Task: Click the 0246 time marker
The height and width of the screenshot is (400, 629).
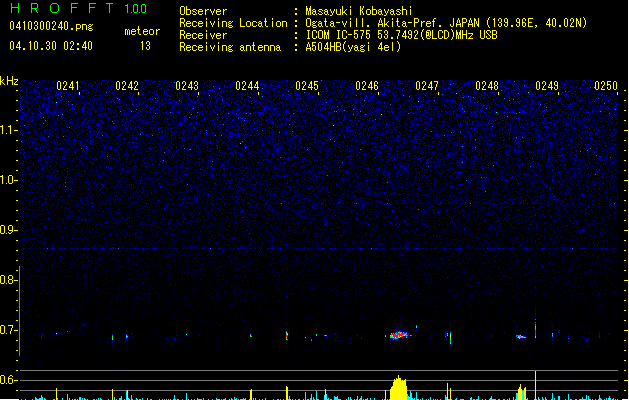Action: 367,85
